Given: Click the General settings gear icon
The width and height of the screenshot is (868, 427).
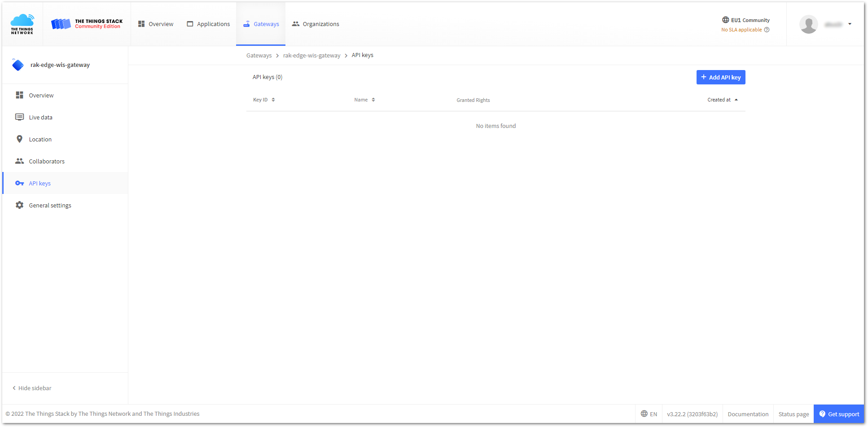Looking at the screenshot, I should (x=19, y=205).
